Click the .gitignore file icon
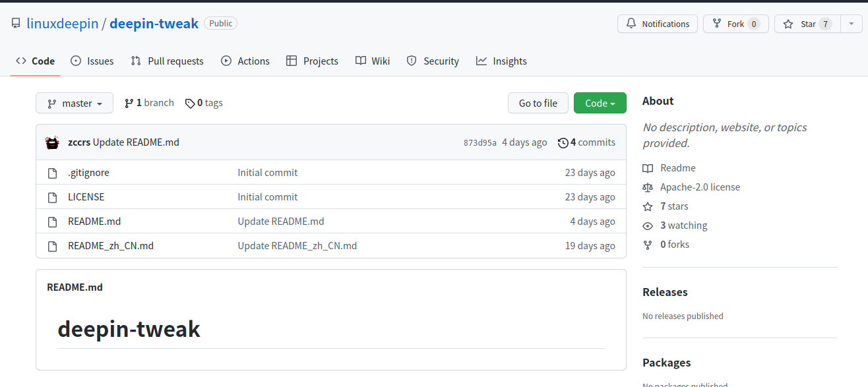Image resolution: width=868 pixels, height=387 pixels. [x=53, y=173]
